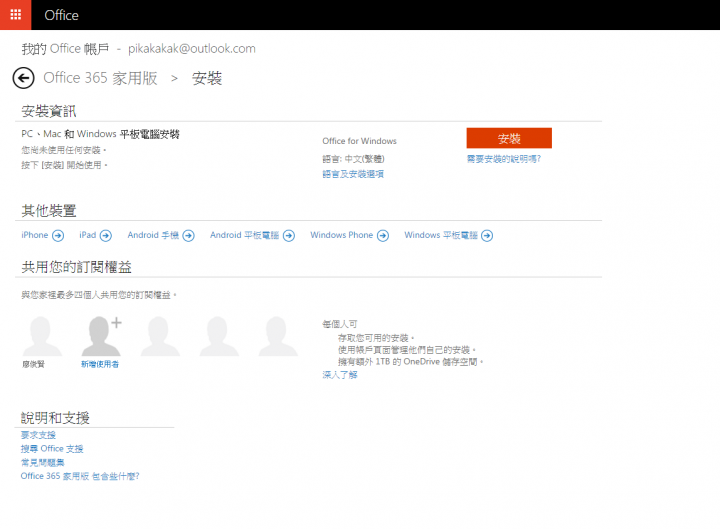Open the 常見問題集 link

pyautogui.click(x=43, y=462)
